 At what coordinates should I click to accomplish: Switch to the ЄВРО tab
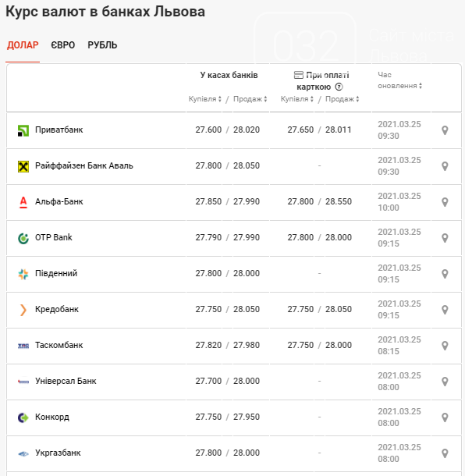pyautogui.click(x=63, y=45)
